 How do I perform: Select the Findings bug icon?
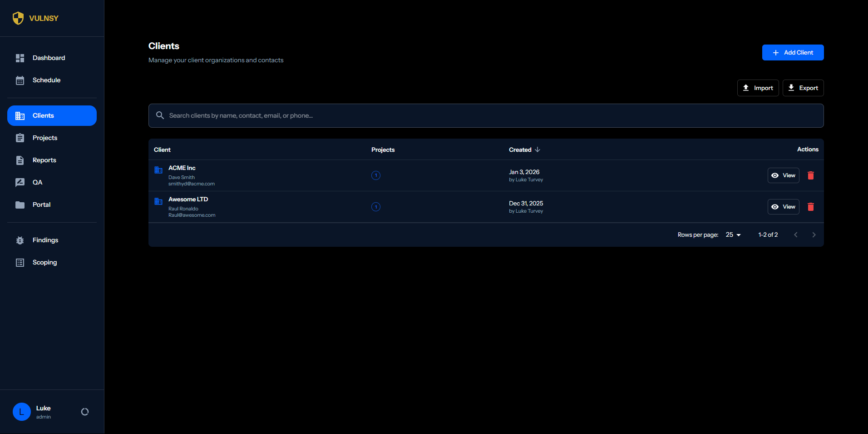[x=20, y=240]
